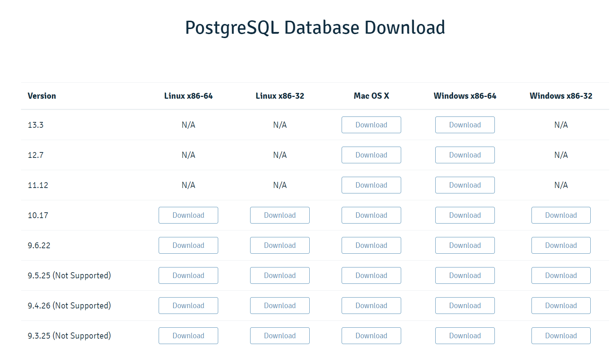This screenshot has width=611, height=364.
Task: Download PostgreSQL 12.7 for Mac OS X
Action: coord(371,155)
